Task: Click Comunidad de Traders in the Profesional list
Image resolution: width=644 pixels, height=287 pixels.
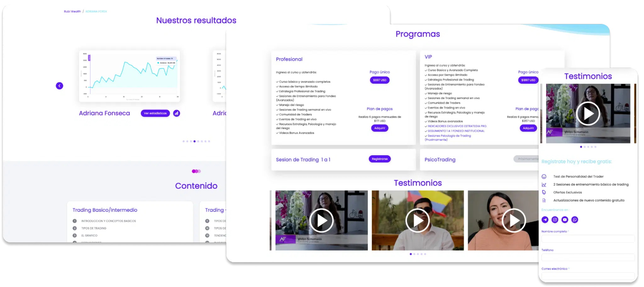Action: [x=295, y=115]
